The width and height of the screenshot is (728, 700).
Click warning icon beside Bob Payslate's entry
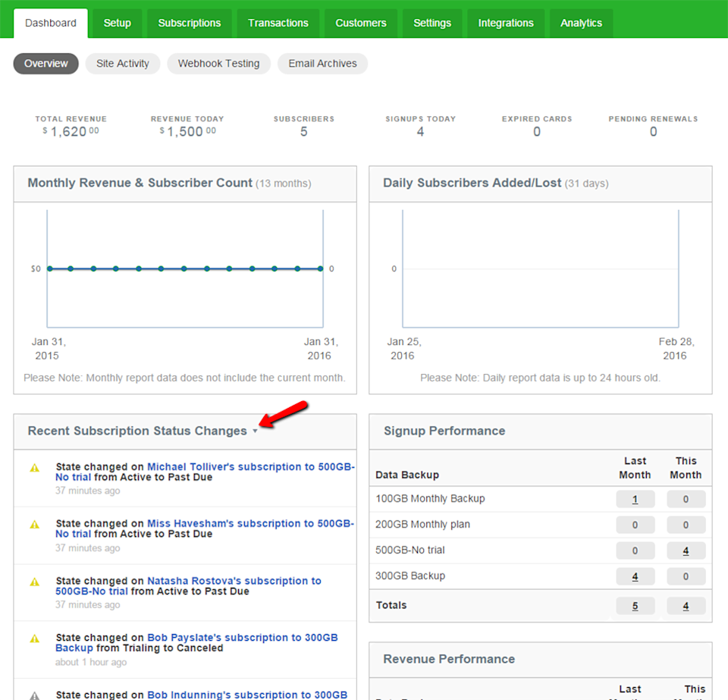click(35, 639)
